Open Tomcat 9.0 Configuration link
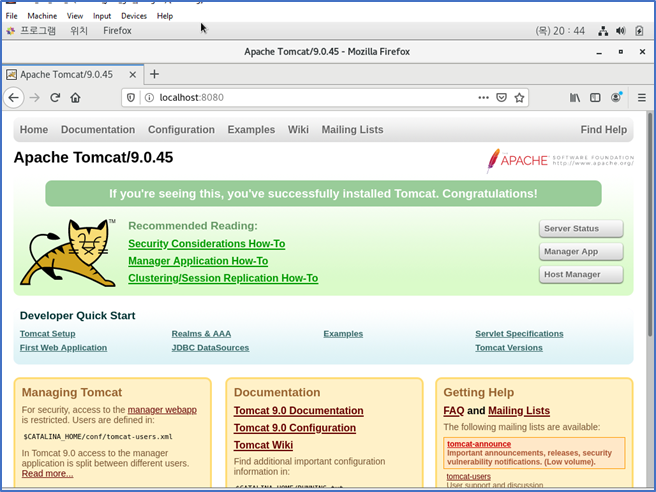Viewport: 656px width, 492px height. pos(295,428)
